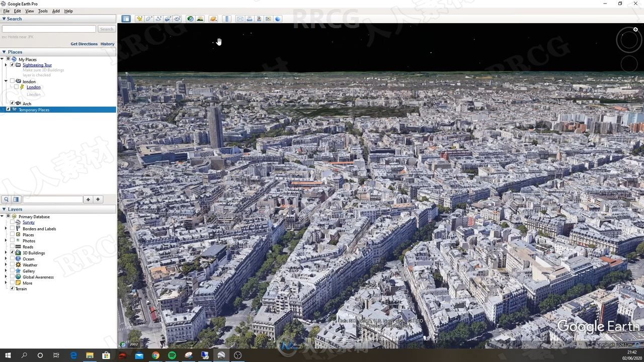Click the Search button
Viewport: 644px width, 362px height.
(x=107, y=29)
